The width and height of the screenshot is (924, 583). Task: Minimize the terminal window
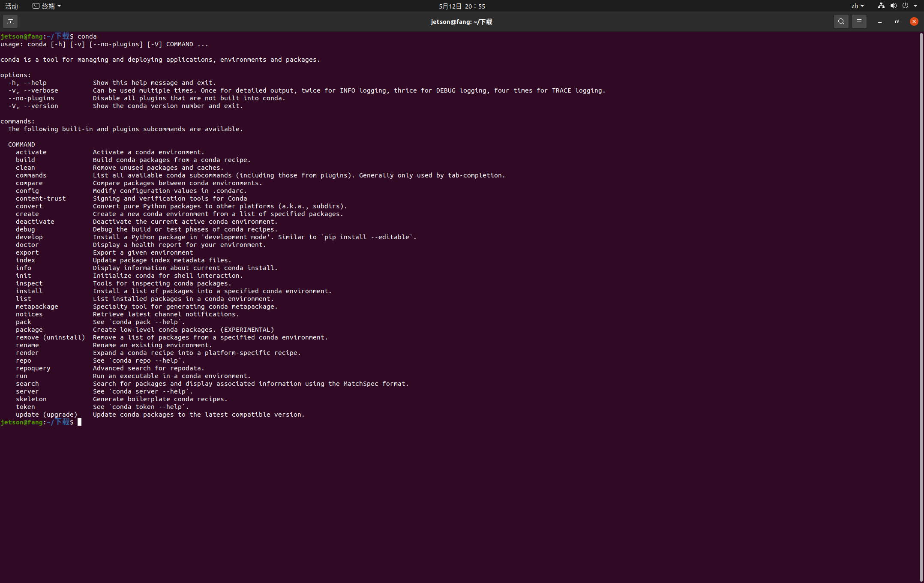(x=879, y=21)
